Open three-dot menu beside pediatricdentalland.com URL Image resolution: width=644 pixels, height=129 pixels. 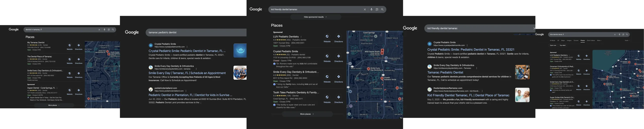186,91
